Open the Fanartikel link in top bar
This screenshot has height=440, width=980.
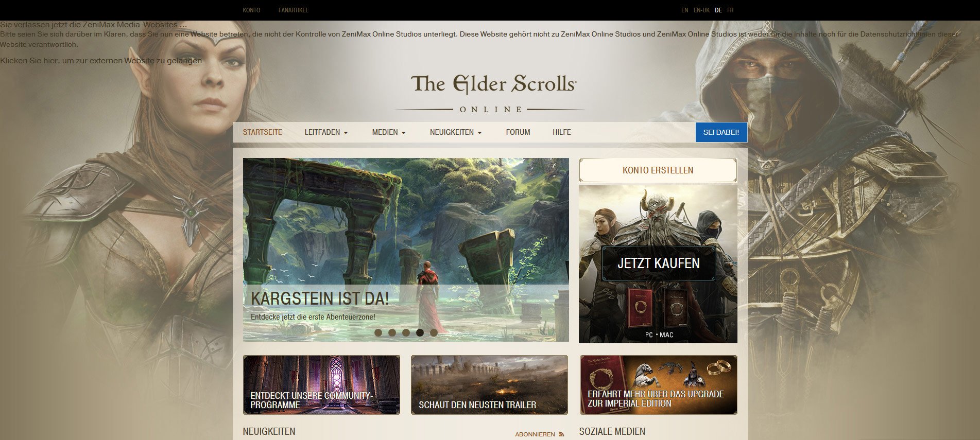click(x=294, y=10)
